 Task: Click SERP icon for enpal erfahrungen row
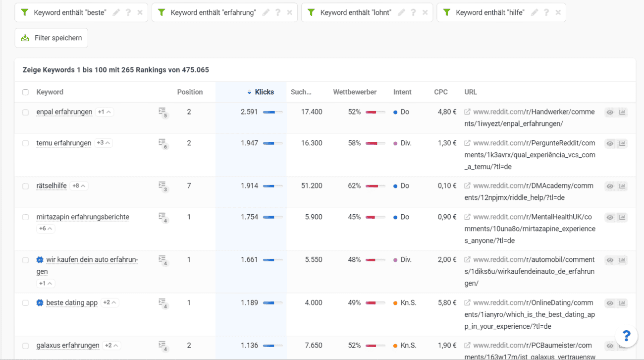click(x=162, y=113)
